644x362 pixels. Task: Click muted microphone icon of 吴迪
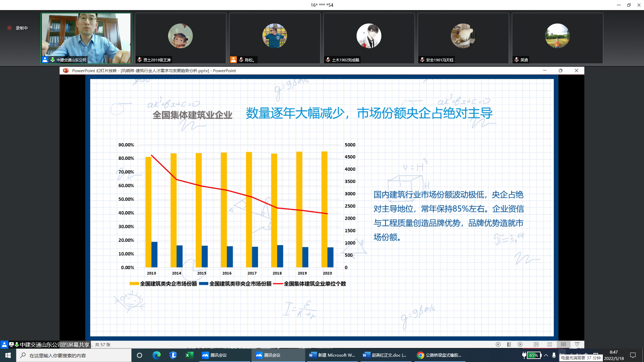[x=517, y=60]
